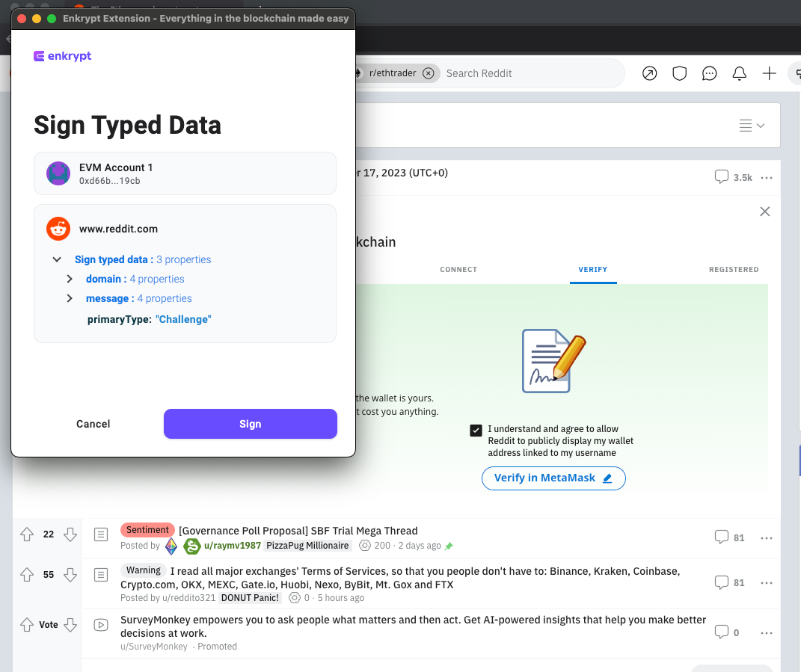Click the reddit logo beside www.reddit.com

[58, 229]
